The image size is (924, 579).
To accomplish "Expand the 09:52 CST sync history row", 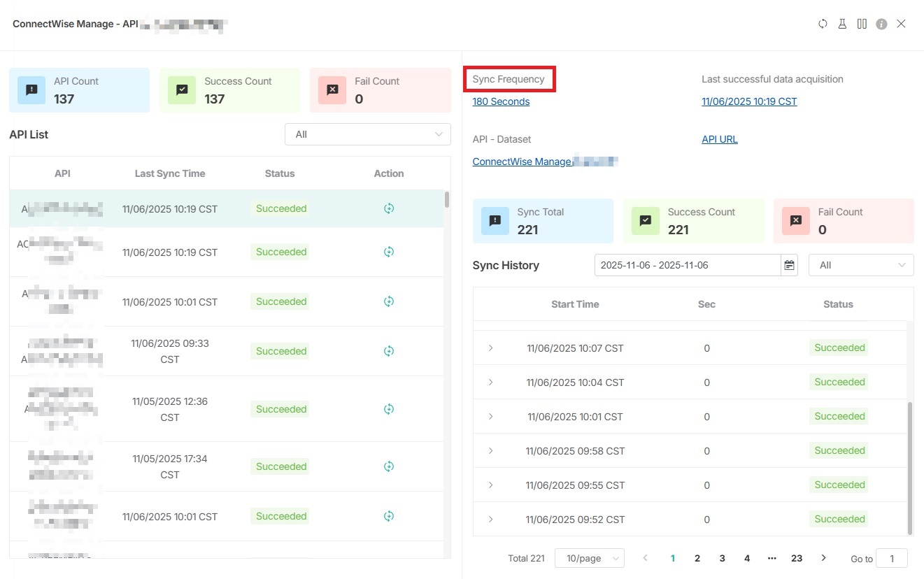I will coord(490,520).
